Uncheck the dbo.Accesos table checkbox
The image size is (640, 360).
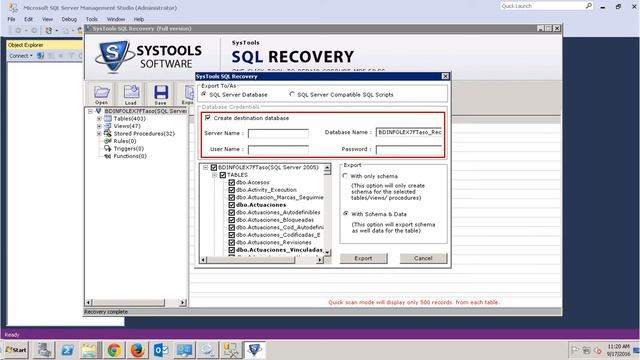(231, 182)
